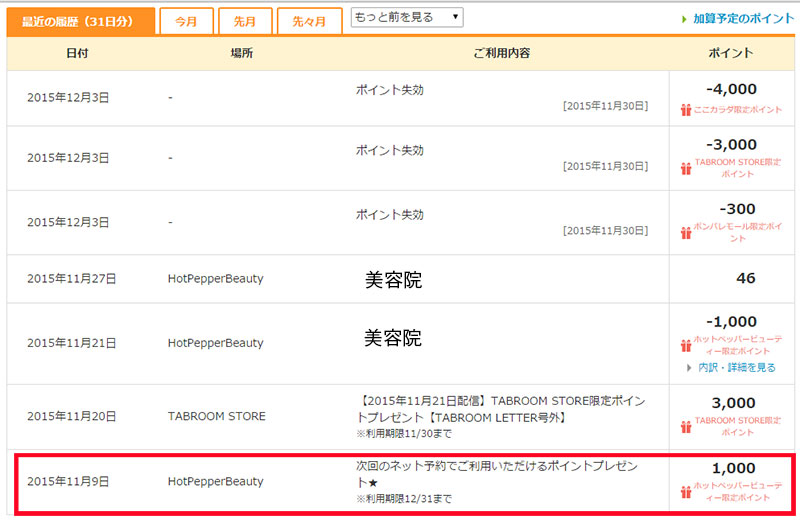
Task: Click gift icon in the 1,000 points row
Action: click(686, 492)
